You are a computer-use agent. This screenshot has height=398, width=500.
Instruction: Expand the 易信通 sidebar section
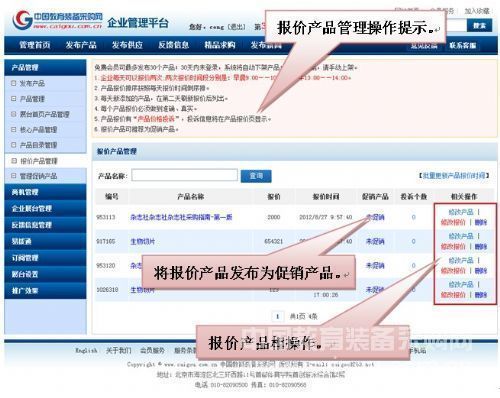click(45, 241)
